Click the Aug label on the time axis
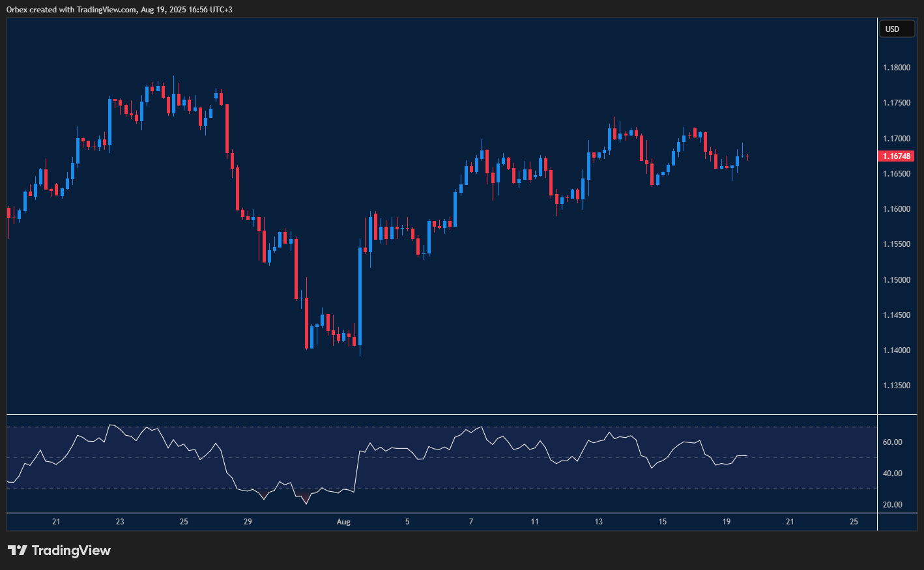Viewport: 924px width, 570px height. coord(343,522)
